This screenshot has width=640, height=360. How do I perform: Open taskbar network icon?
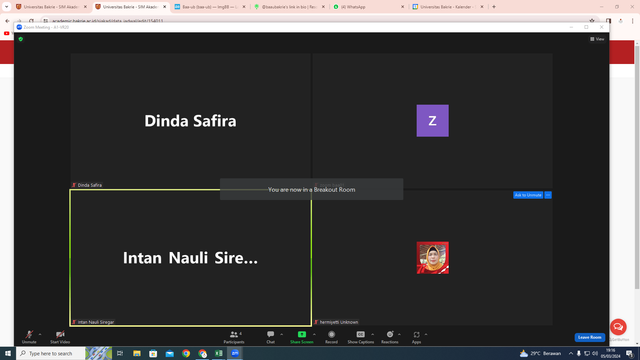pos(587,353)
